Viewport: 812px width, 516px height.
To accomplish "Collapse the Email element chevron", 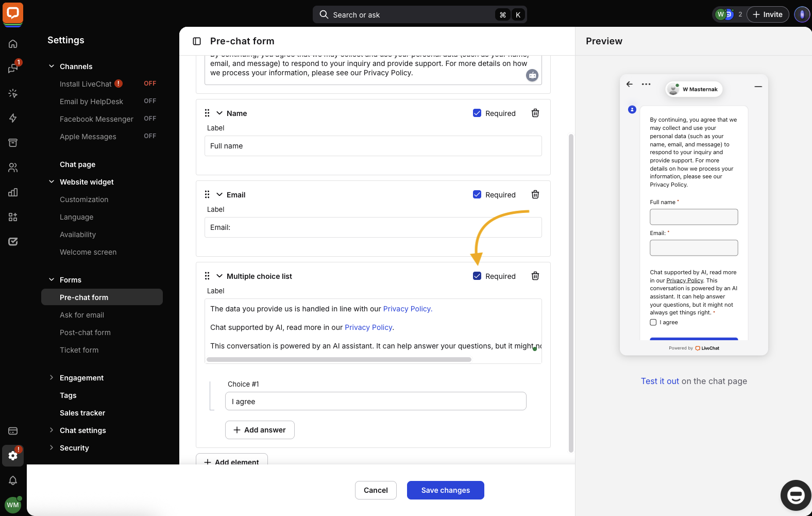I will point(219,194).
